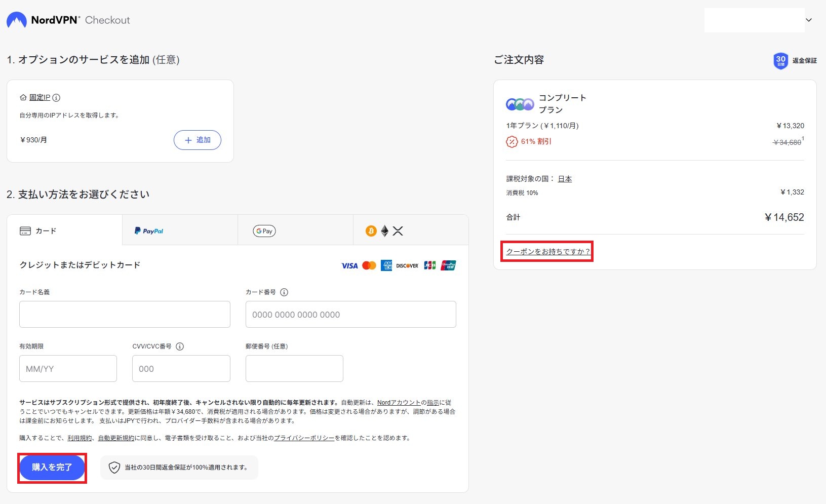Open the プライバシーポリシー link
826x504 pixels.
304,438
